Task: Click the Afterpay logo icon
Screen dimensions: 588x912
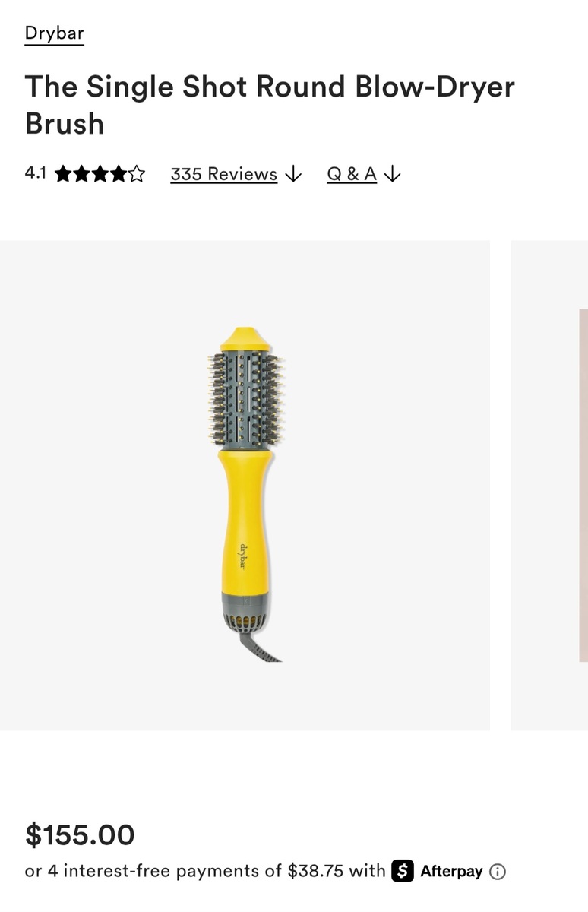Action: (403, 871)
